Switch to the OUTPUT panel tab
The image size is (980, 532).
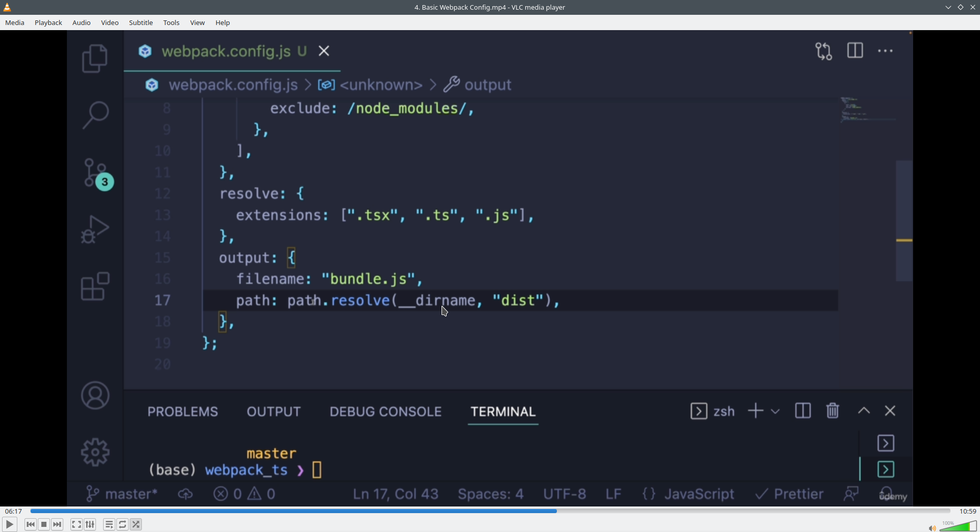[274, 412]
